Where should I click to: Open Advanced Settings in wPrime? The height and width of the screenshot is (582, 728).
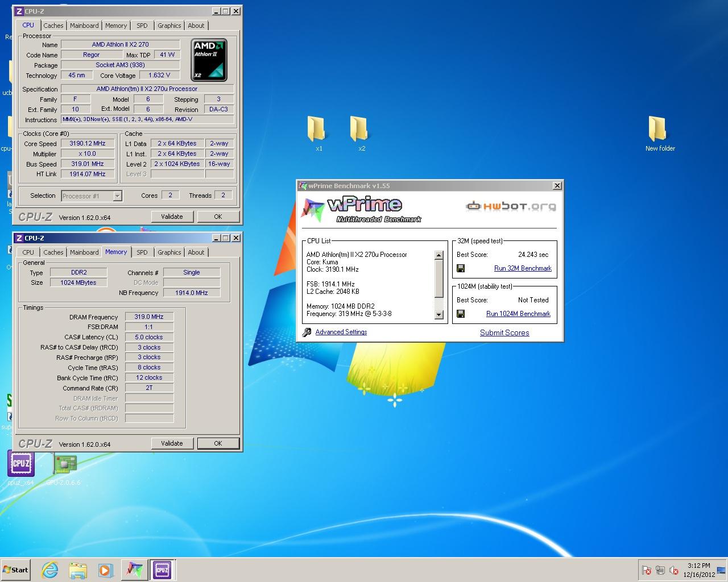coord(341,332)
